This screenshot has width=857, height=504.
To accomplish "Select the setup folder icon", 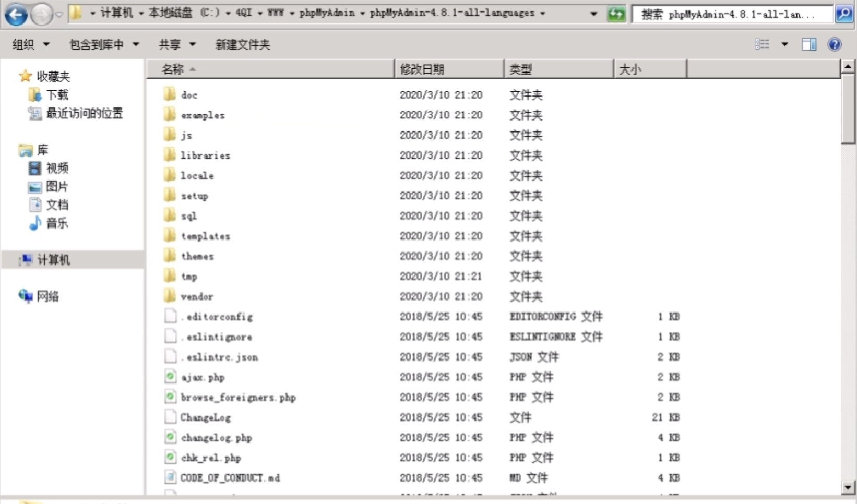I will (x=170, y=195).
